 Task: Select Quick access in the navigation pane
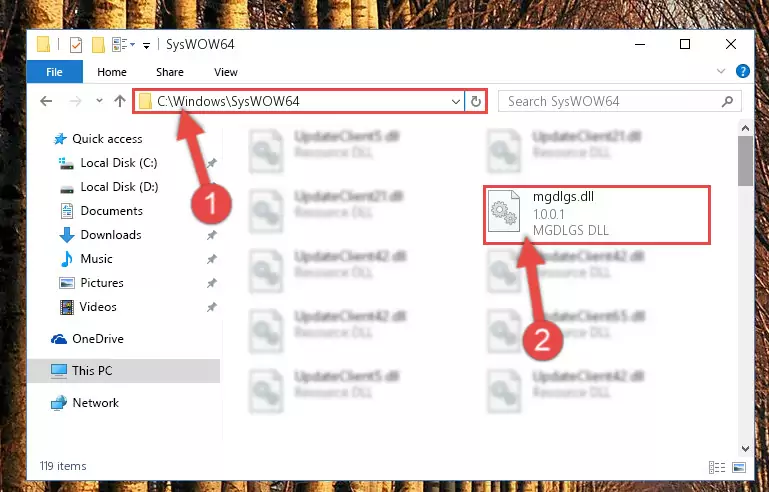click(107, 139)
